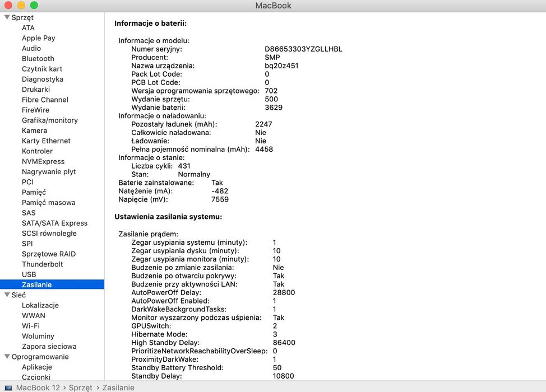Click full capacity value 4458
The width and height of the screenshot is (546, 392).
pos(264,149)
